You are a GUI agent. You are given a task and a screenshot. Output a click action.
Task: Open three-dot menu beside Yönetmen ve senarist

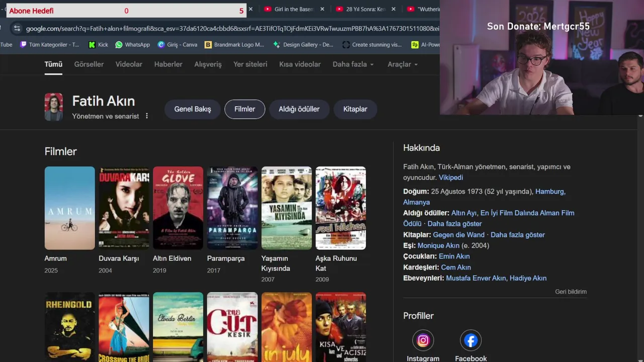click(x=146, y=116)
